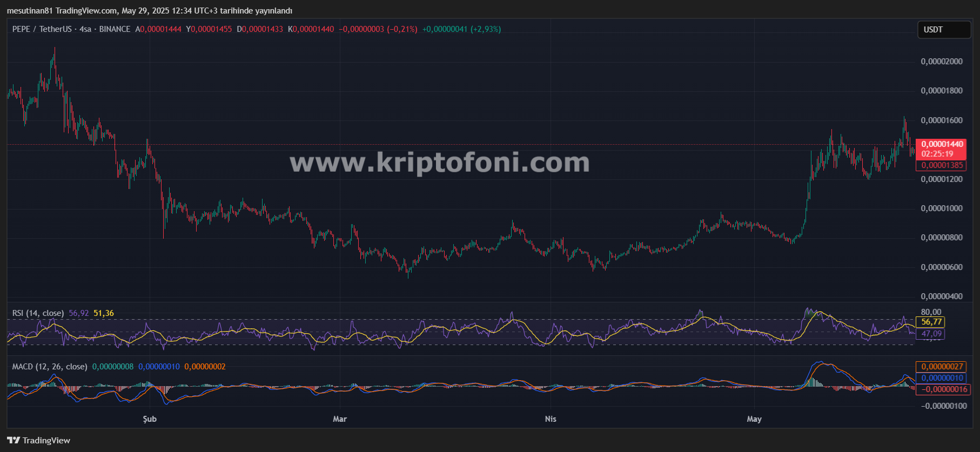Click MACD orange value label 0,00000027
The width and height of the screenshot is (980, 452).
coord(942,367)
